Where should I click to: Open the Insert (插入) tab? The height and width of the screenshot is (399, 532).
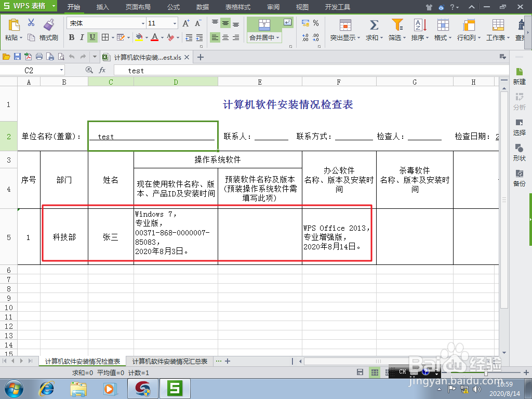point(102,7)
